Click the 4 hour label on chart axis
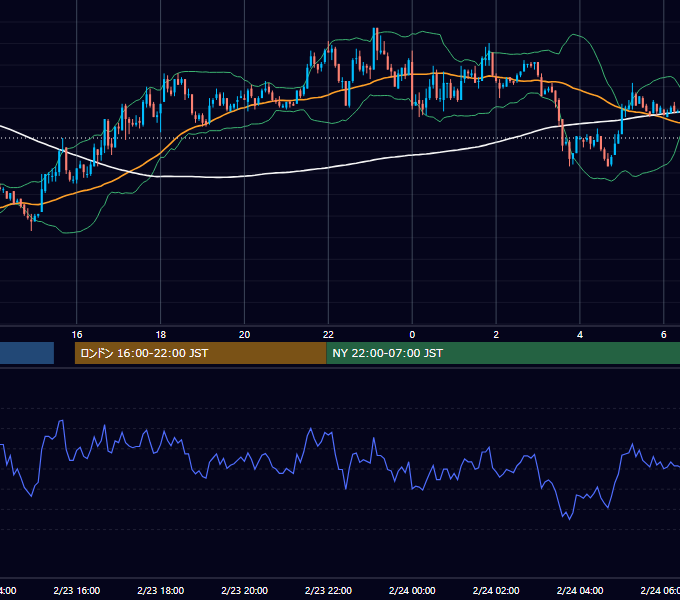The height and width of the screenshot is (600, 680). tap(580, 334)
